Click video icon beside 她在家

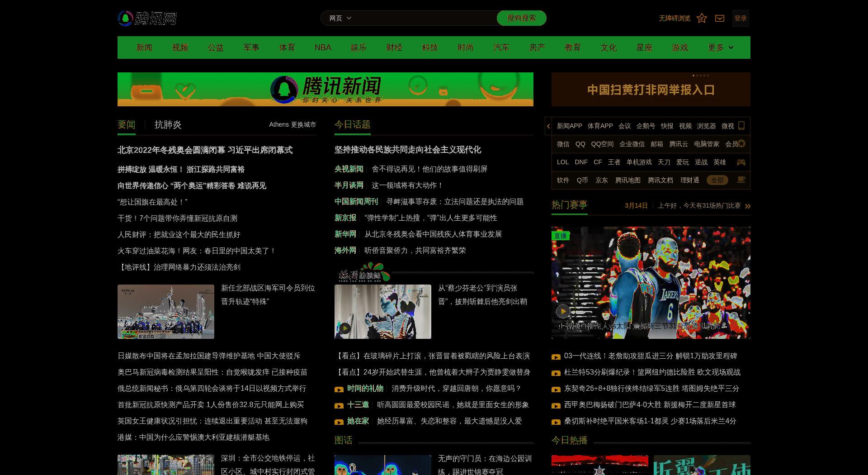pos(339,422)
